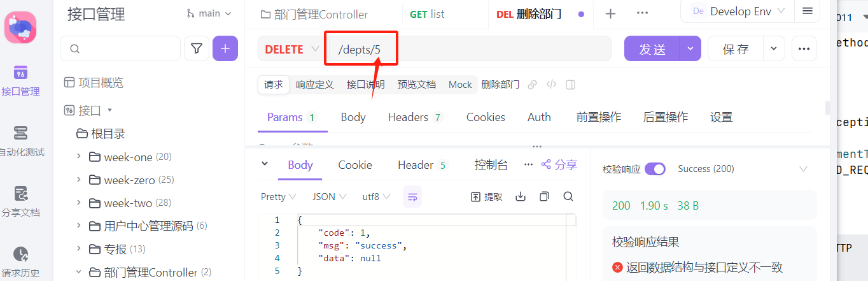Open the 发送 button dropdown arrow
Image resolution: width=868 pixels, height=281 pixels.
pos(690,49)
